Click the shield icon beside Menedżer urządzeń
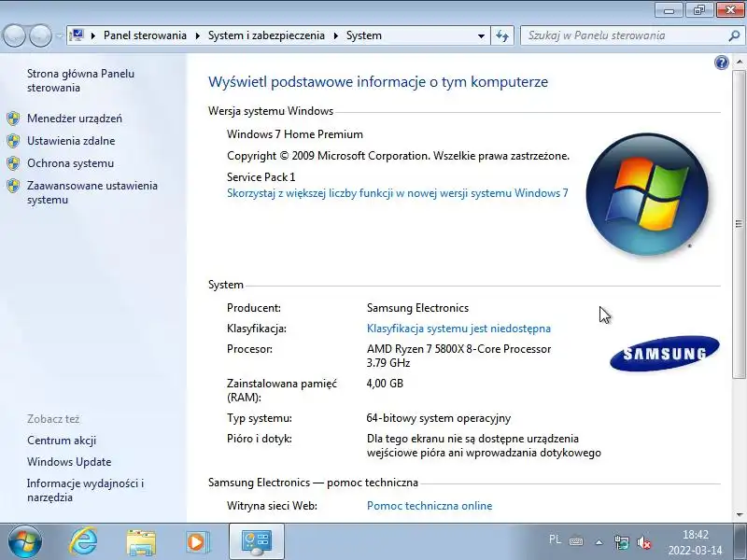 13,119
